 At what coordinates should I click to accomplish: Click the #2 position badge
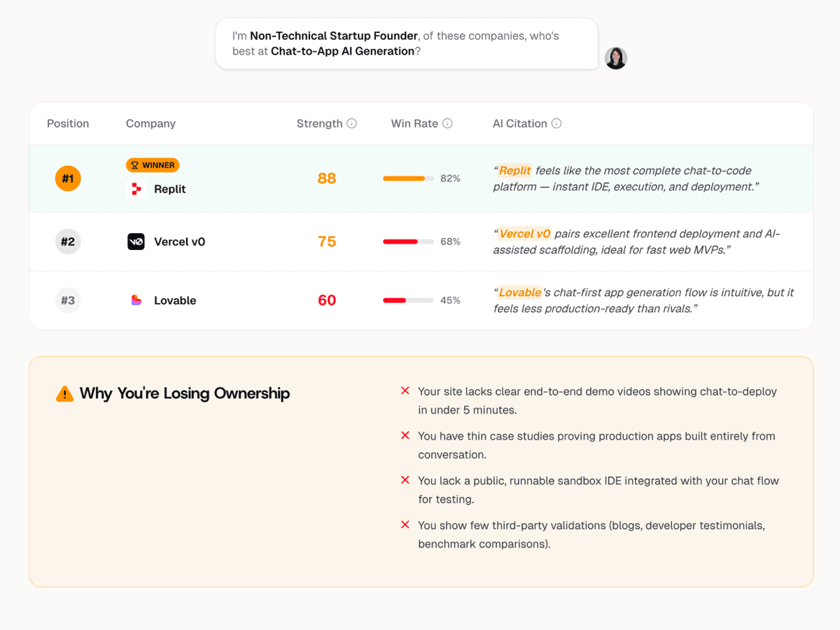pos(68,241)
